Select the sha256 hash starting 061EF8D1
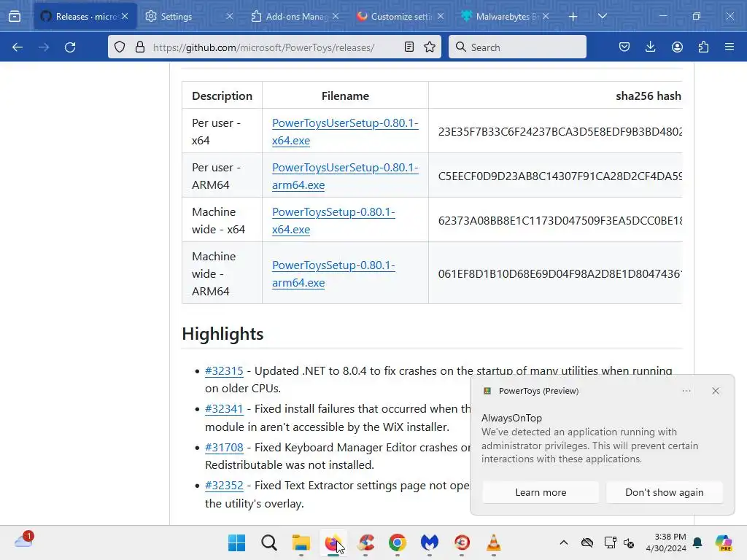Screen dimensions: 747x560 (560, 274)
